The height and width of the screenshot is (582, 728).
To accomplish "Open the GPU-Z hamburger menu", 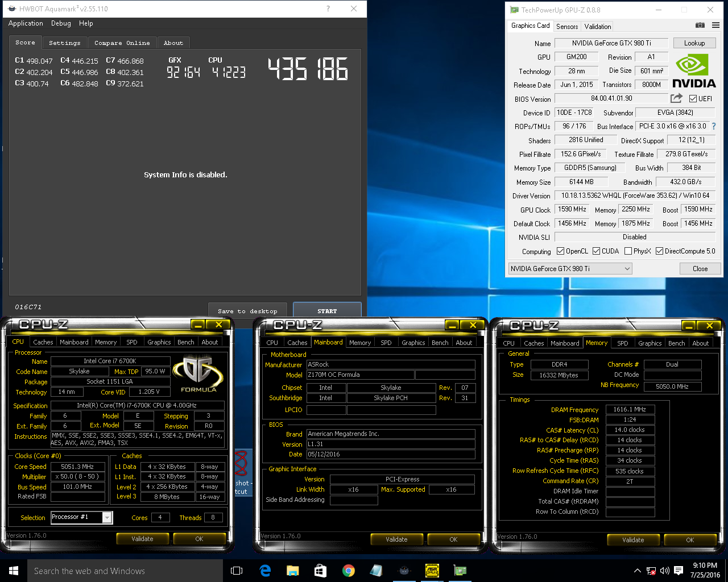I will pyautogui.click(x=715, y=26).
